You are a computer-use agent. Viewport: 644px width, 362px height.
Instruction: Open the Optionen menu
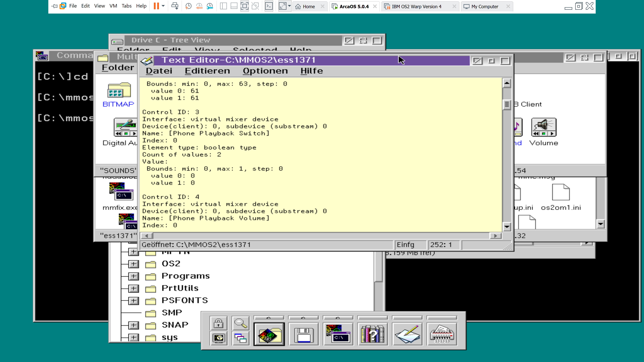pos(265,71)
